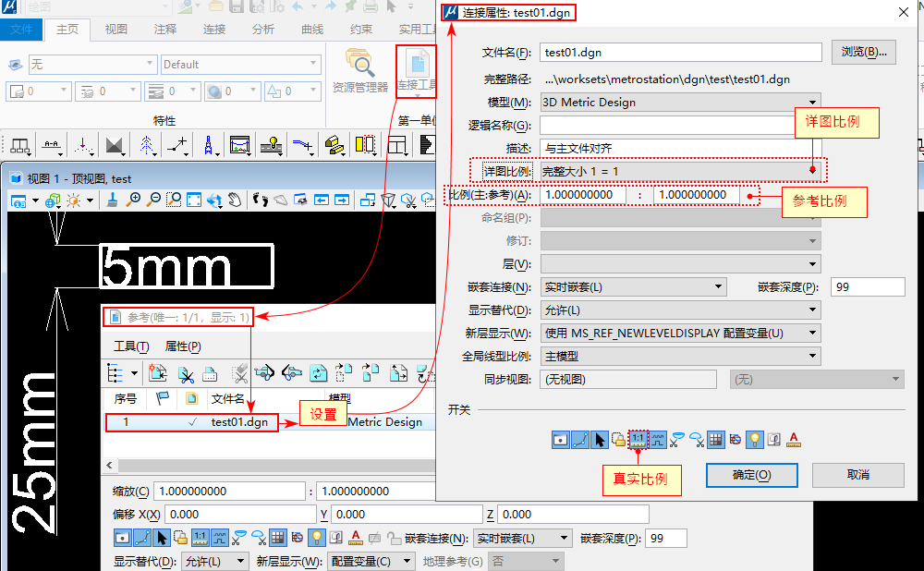Click the 序号 column header
Image resolution: width=924 pixels, height=571 pixels.
pyautogui.click(x=126, y=399)
